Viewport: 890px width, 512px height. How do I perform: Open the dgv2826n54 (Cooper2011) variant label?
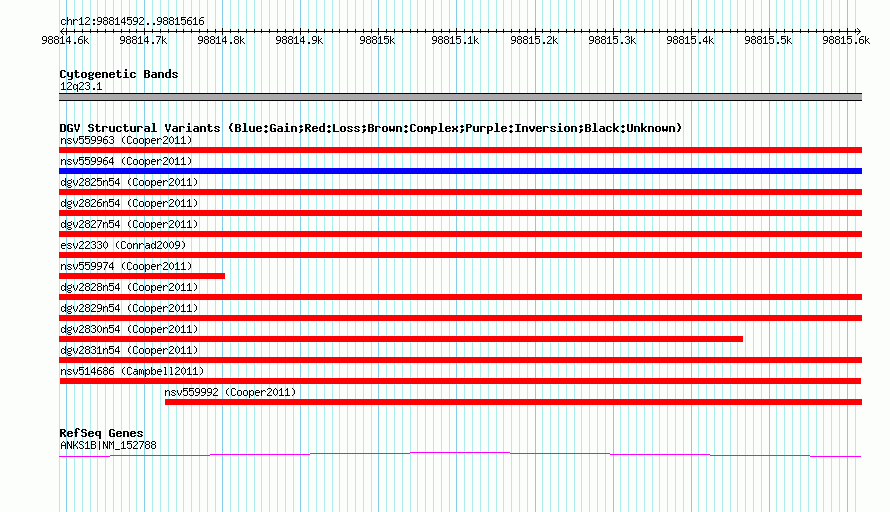(x=129, y=203)
